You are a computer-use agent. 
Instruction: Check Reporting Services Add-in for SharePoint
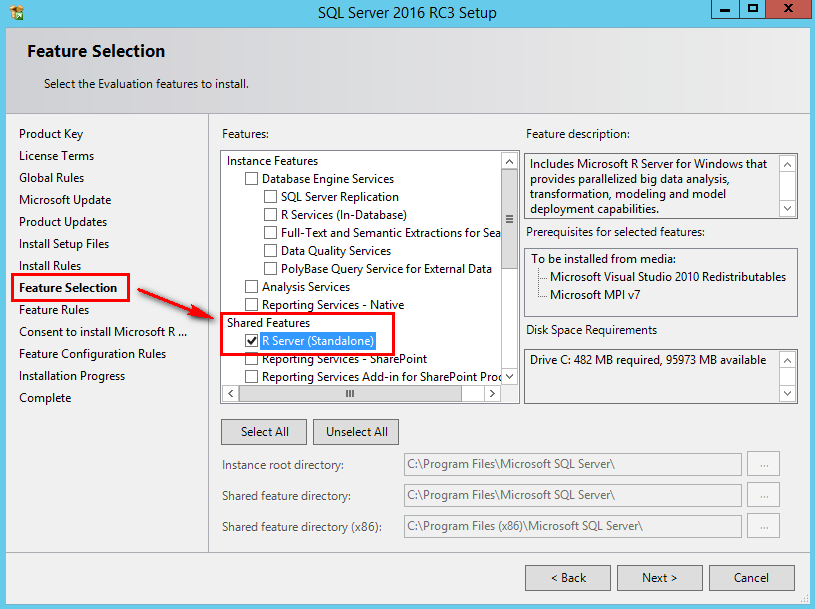coord(252,377)
